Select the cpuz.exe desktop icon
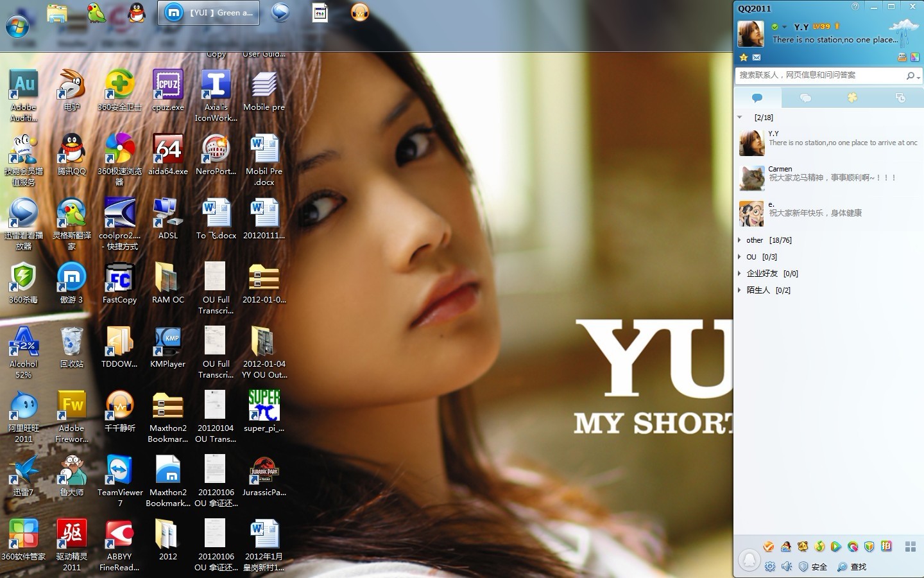The height and width of the screenshot is (578, 924). [168, 91]
